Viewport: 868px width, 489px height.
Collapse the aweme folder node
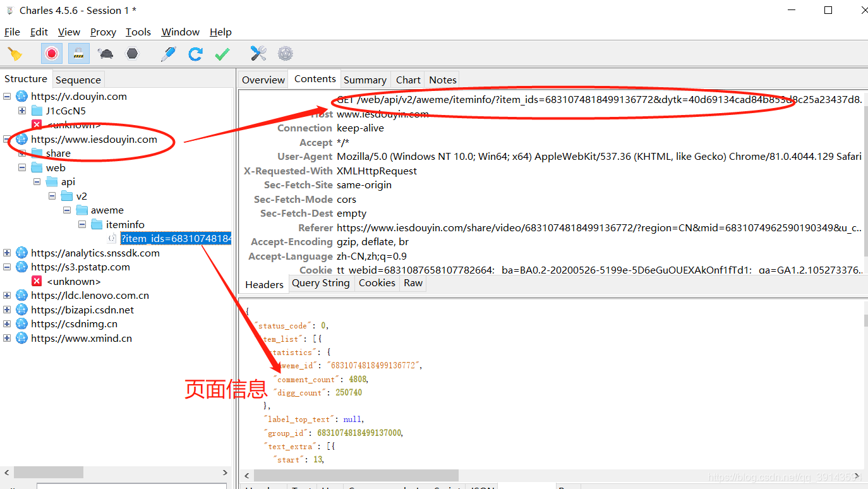coord(67,210)
